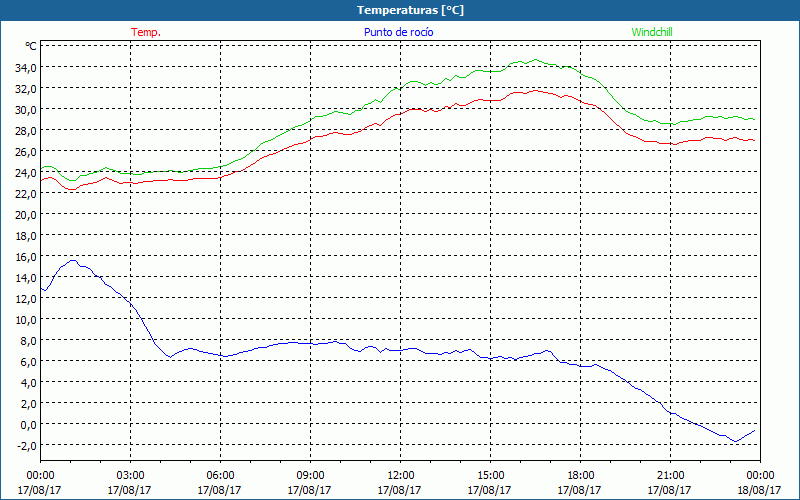Viewport: 800px width, 500px height.
Task: Click the 6,0 y-axis value
Action: 28,362
